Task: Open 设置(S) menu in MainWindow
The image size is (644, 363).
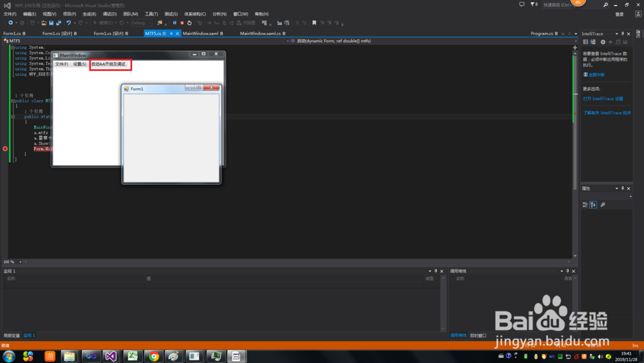Action: [80, 64]
